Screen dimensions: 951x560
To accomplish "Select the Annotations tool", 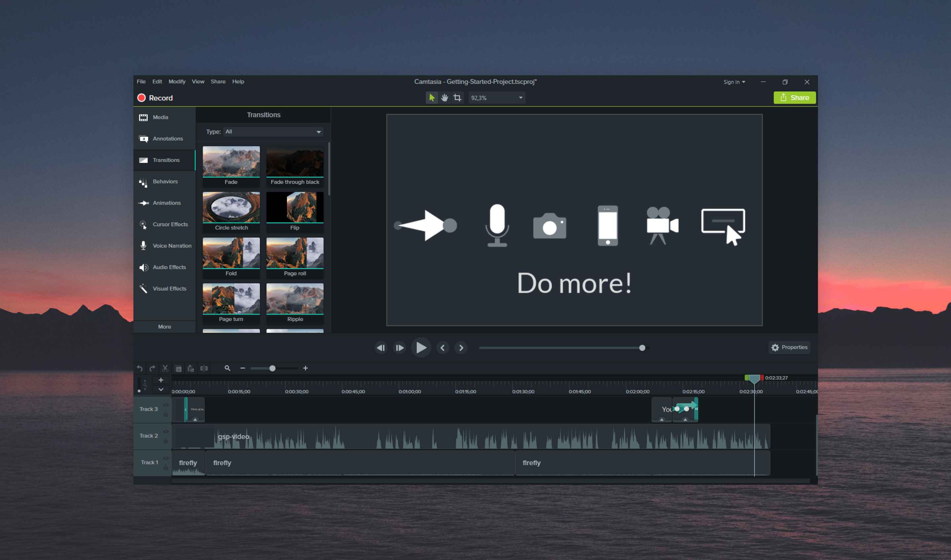I will pyautogui.click(x=165, y=139).
